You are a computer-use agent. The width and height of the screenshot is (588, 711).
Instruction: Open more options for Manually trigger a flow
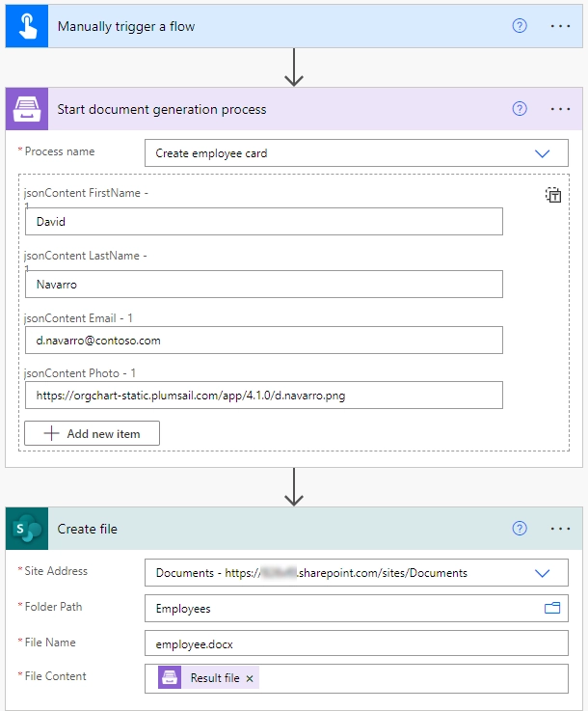[560, 26]
